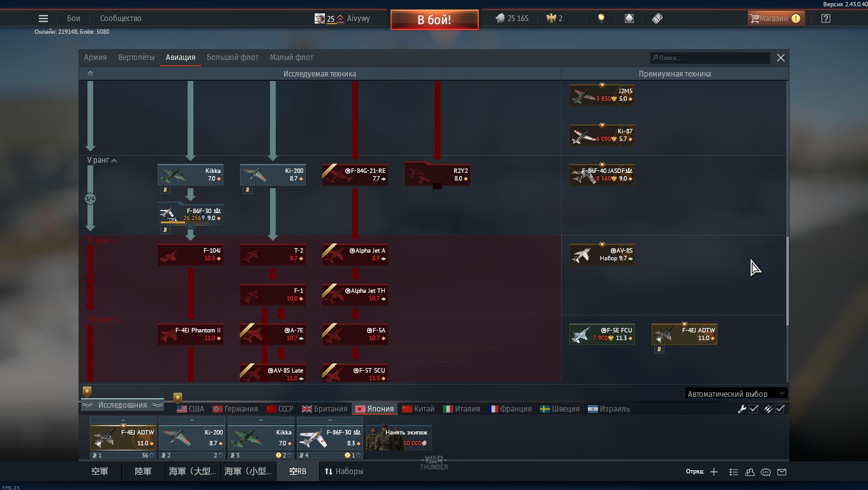Viewport: 868px width, 490px height.
Task: Select the F-84G-21-RE aircraft card
Action: [x=355, y=175]
